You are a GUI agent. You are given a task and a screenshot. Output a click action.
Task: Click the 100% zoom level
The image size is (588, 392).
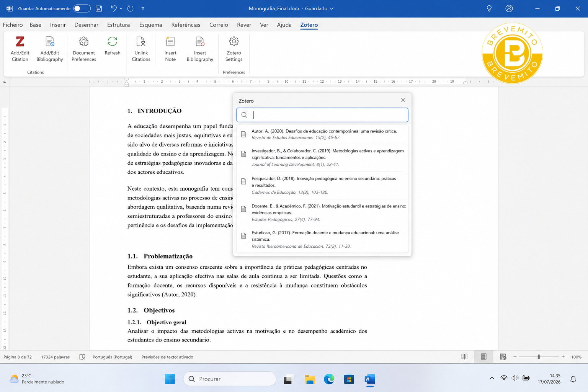pyautogui.click(x=576, y=357)
